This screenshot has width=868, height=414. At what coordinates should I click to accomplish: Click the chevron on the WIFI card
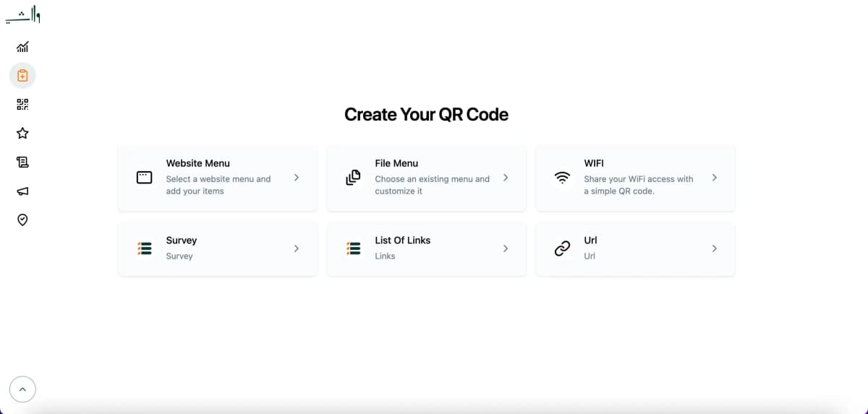click(x=715, y=178)
